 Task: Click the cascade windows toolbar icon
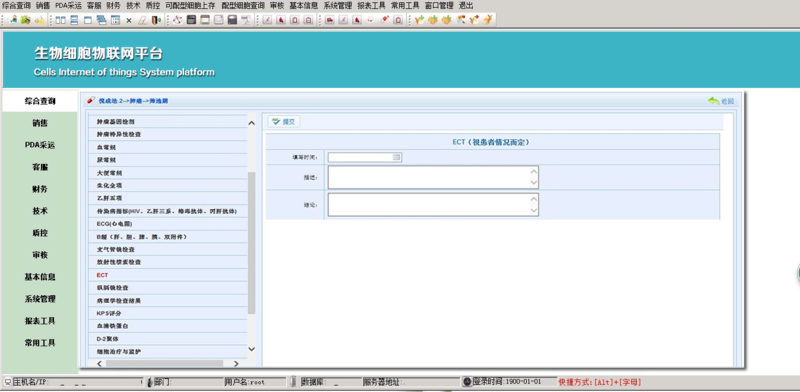(101, 20)
